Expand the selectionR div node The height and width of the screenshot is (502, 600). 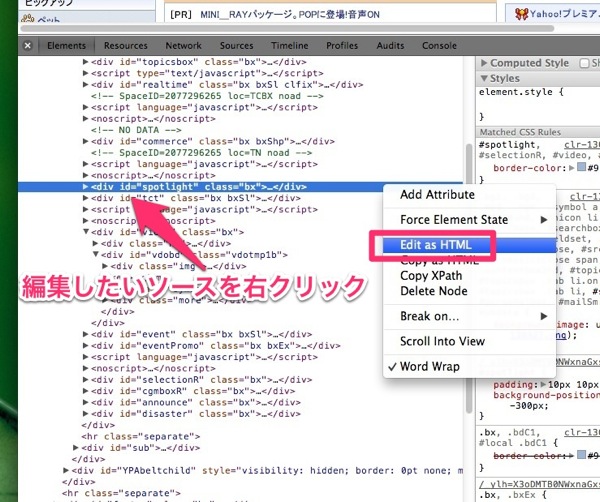tap(85, 380)
